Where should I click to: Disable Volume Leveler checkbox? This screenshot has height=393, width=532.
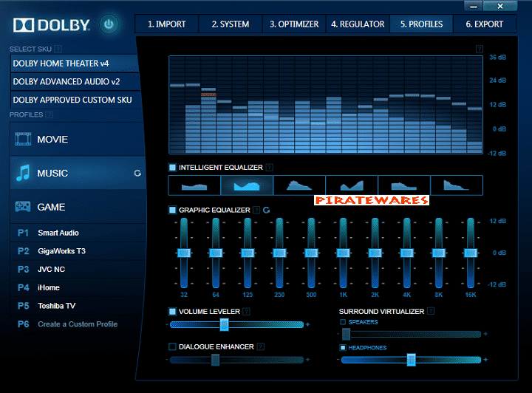(x=172, y=311)
